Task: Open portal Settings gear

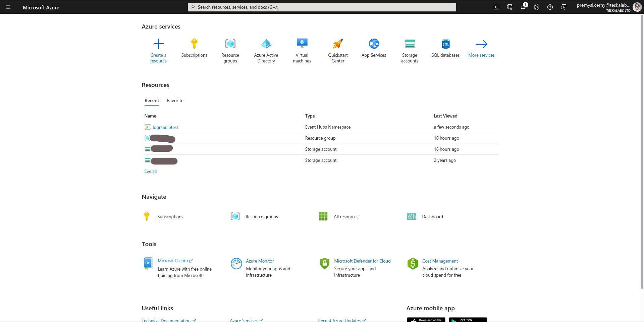Action: pyautogui.click(x=537, y=7)
